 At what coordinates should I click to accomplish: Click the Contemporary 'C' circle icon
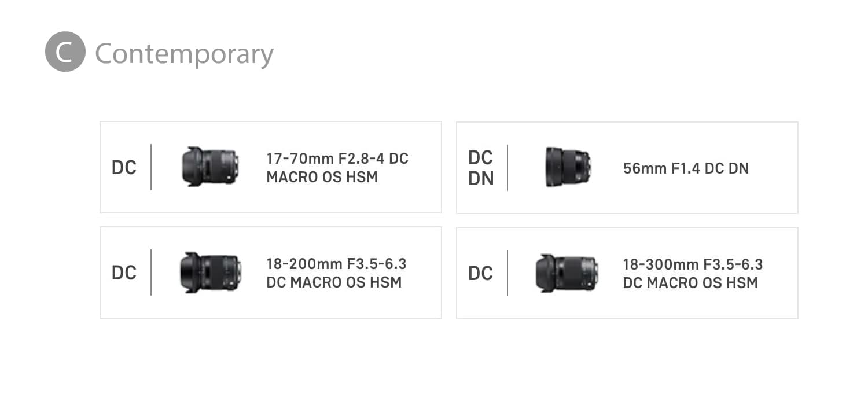click(65, 51)
